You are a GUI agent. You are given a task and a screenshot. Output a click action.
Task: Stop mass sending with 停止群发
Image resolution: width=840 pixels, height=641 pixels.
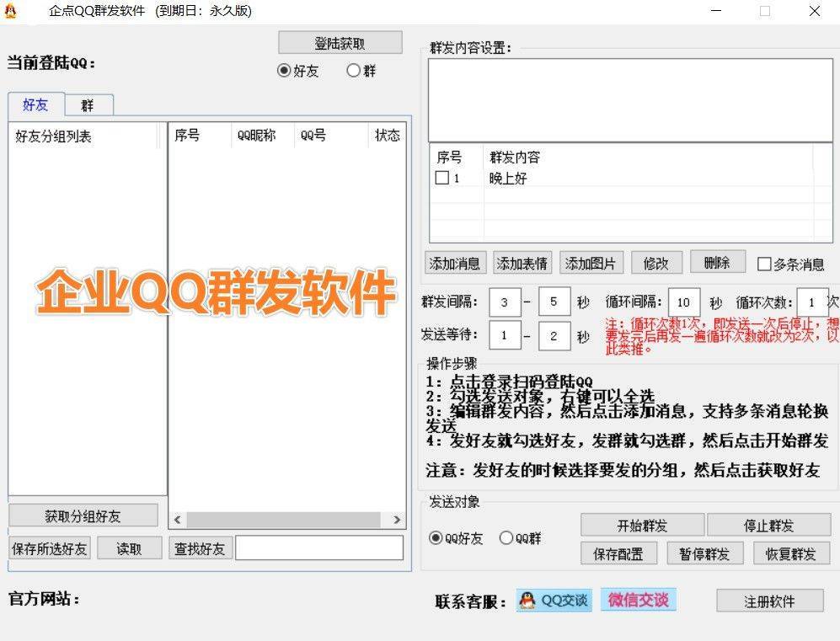(x=769, y=525)
